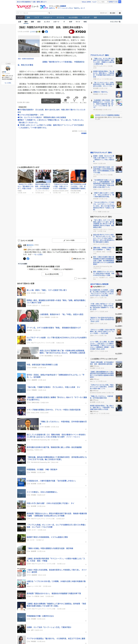This screenshot has height=644, width=138.
Task: Switch to the エンタメ category
Action: pyautogui.click(x=47, y=22)
